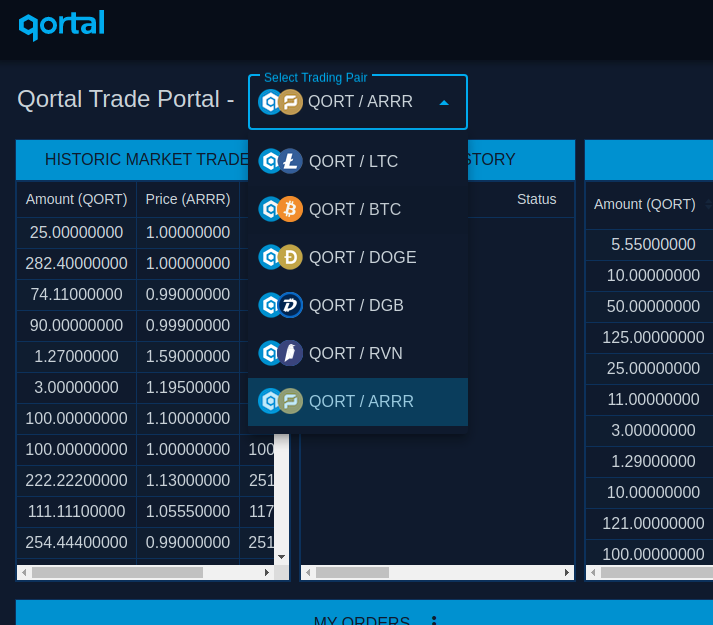This screenshot has height=625, width=713.
Task: Click the Dogecoin icon in the list
Action: pos(290,257)
